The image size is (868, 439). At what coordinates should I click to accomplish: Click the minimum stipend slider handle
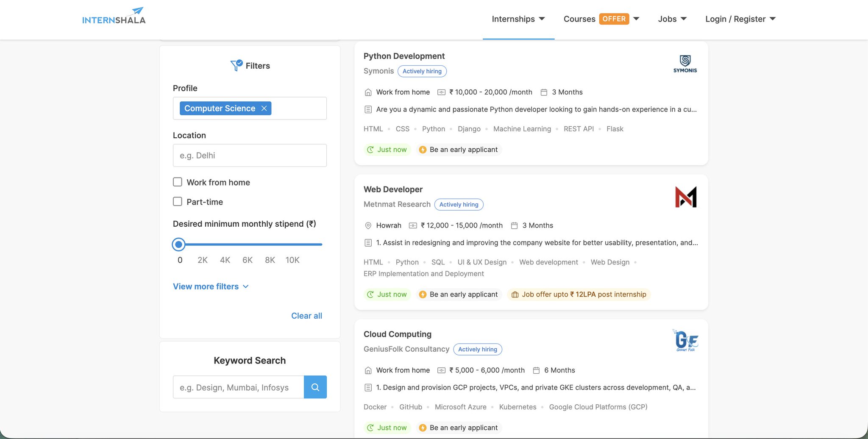coord(179,245)
